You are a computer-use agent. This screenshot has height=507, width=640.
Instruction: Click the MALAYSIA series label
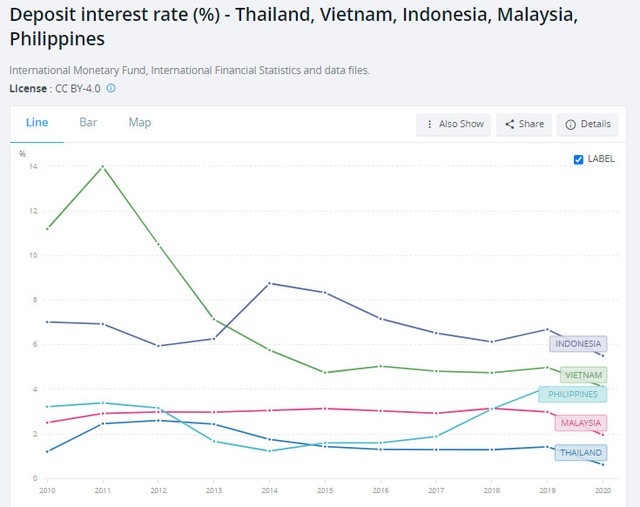[x=580, y=423]
